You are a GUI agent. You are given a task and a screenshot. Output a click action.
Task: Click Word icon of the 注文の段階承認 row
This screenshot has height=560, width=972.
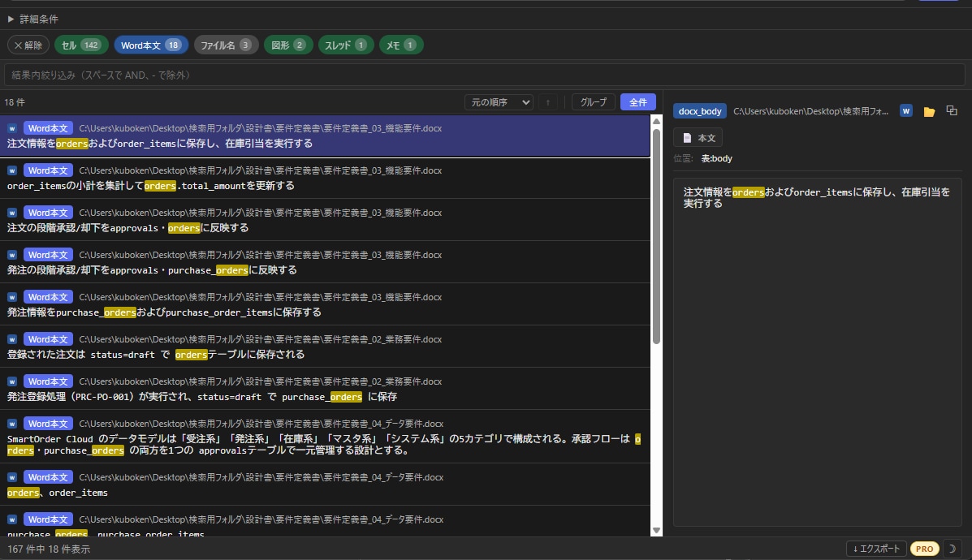pos(12,213)
